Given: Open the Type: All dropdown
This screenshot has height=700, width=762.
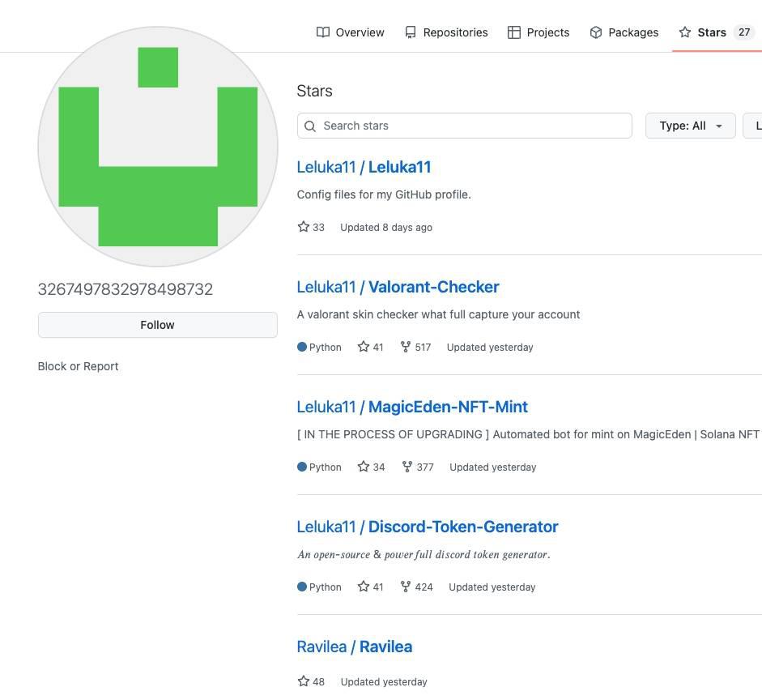Looking at the screenshot, I should 690,126.
